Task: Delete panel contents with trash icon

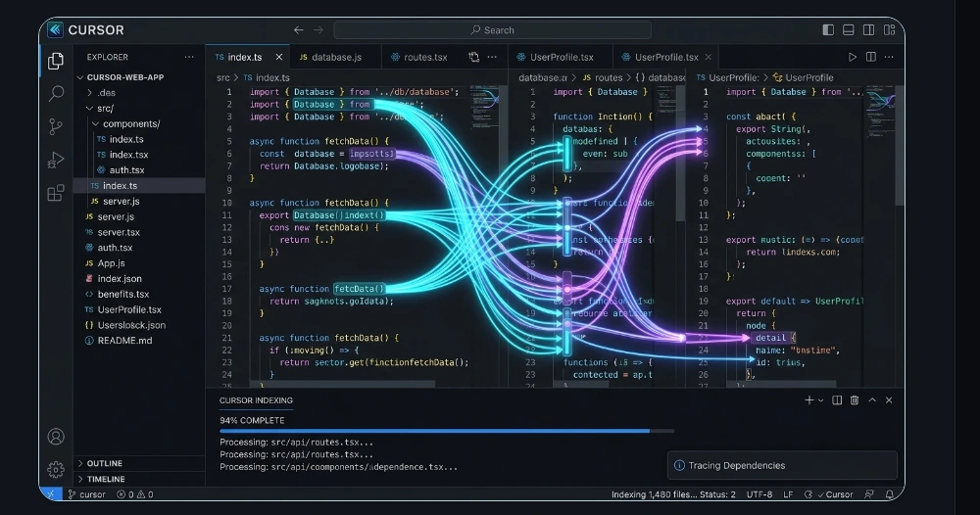Action: (855, 400)
